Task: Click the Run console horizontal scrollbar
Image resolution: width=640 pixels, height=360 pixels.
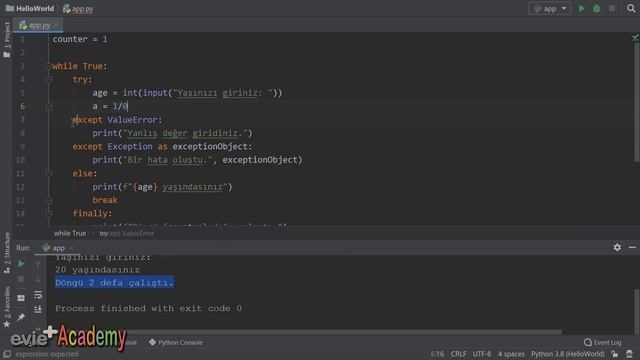Action: click(x=304, y=332)
